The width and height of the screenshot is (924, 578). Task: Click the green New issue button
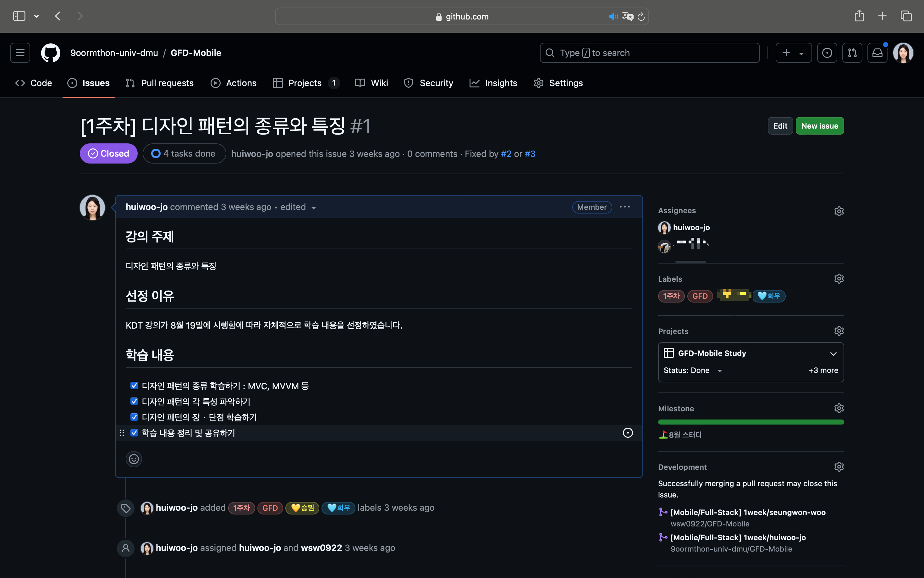point(819,126)
